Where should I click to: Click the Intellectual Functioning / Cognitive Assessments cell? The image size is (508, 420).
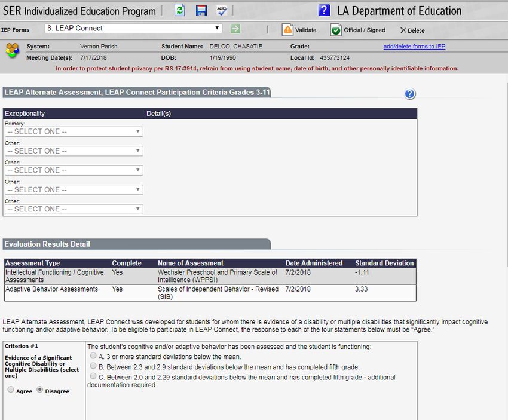tap(54, 276)
